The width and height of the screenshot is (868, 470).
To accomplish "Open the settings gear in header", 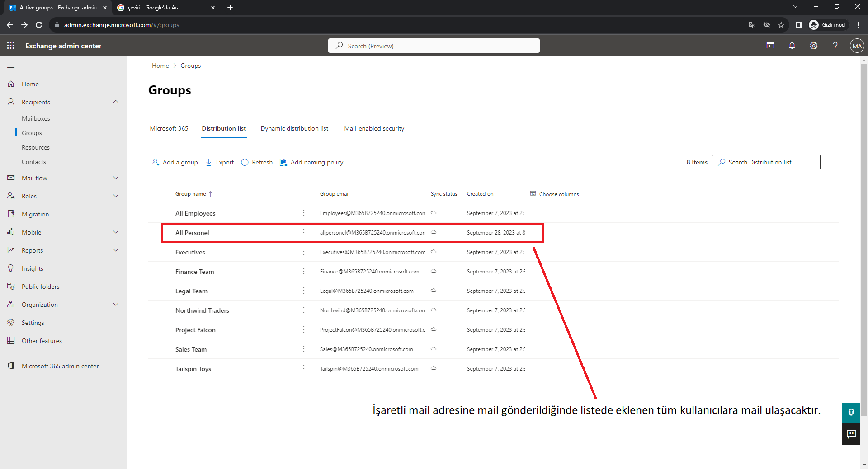I will pos(814,46).
